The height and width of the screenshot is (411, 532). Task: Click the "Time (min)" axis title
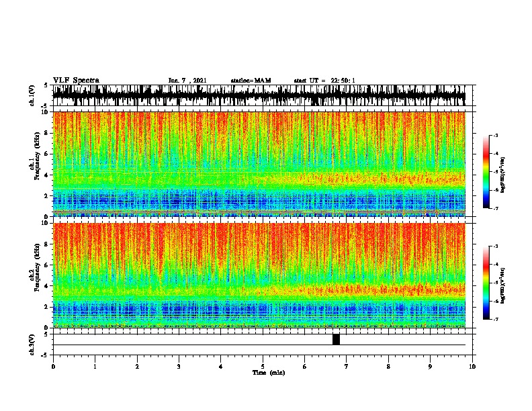click(x=269, y=373)
